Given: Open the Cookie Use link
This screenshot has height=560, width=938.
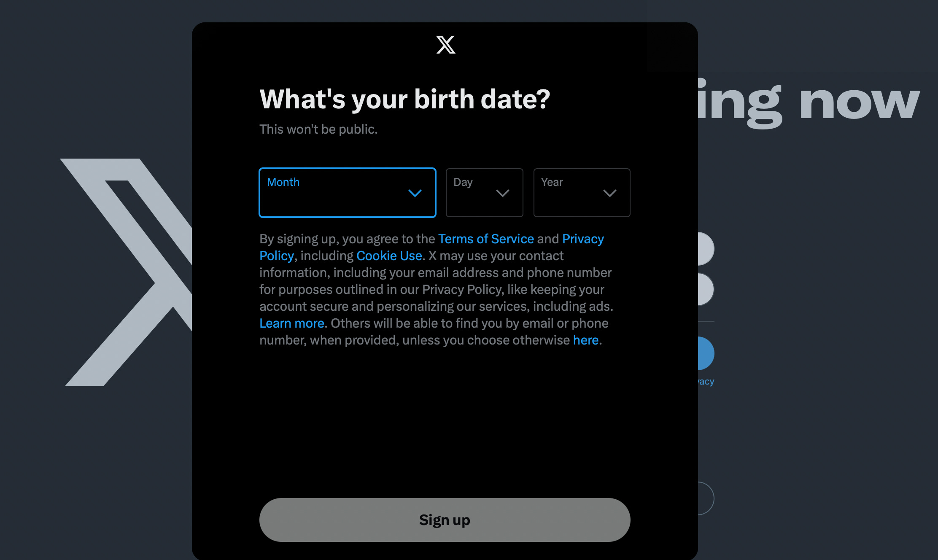Looking at the screenshot, I should click(389, 256).
